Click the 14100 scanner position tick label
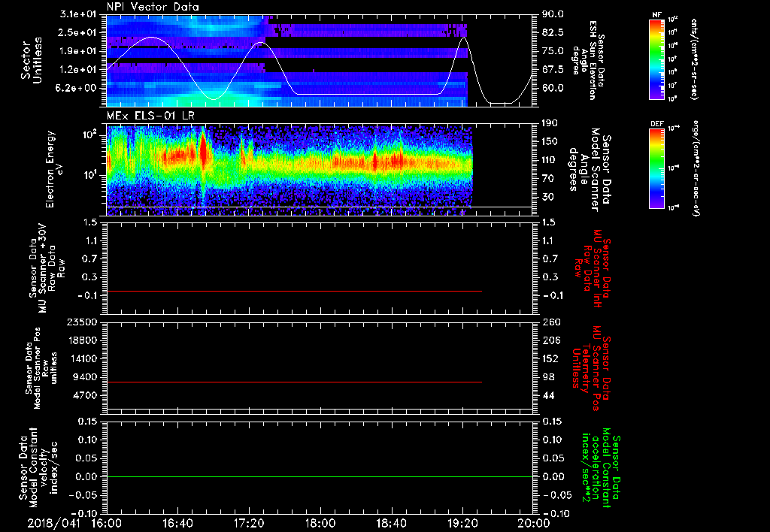Viewport: 770px width, 532px height. coord(84,358)
